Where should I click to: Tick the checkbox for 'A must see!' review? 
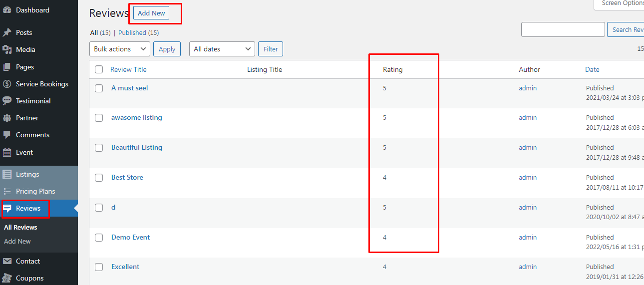99,88
